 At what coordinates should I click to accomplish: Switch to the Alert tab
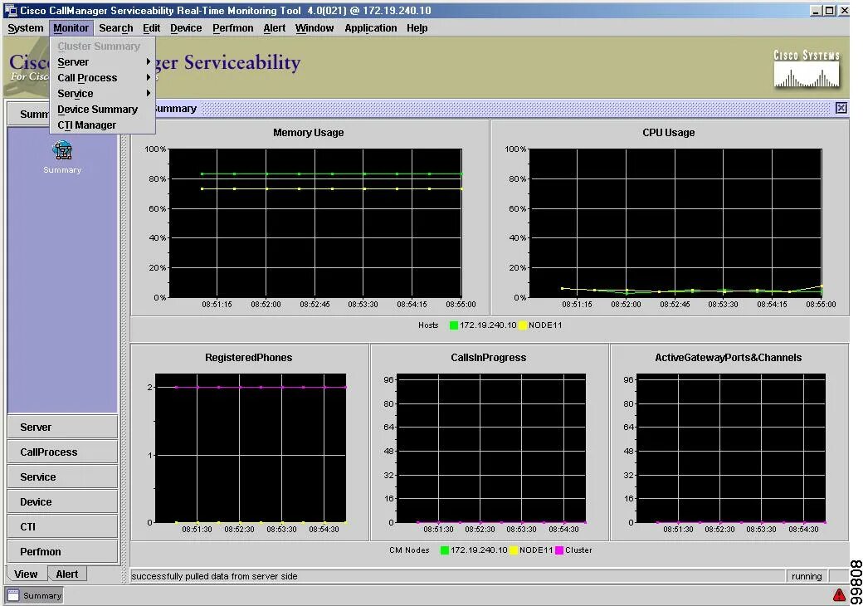pyautogui.click(x=67, y=574)
